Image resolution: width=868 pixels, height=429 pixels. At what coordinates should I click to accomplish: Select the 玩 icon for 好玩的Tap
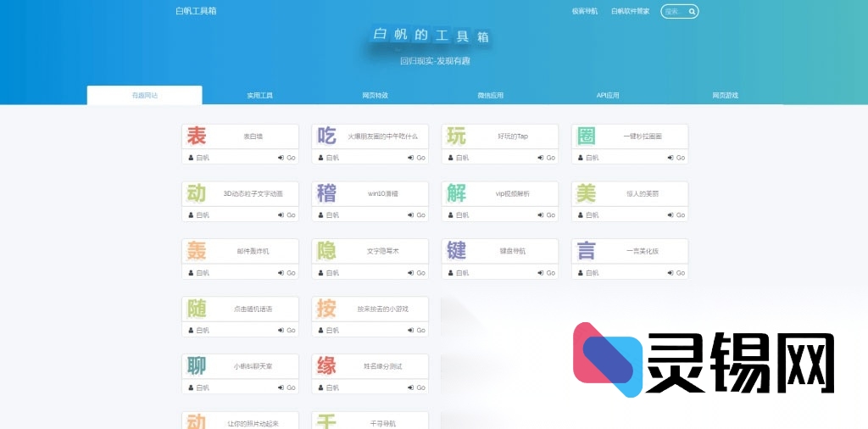pyautogui.click(x=456, y=136)
